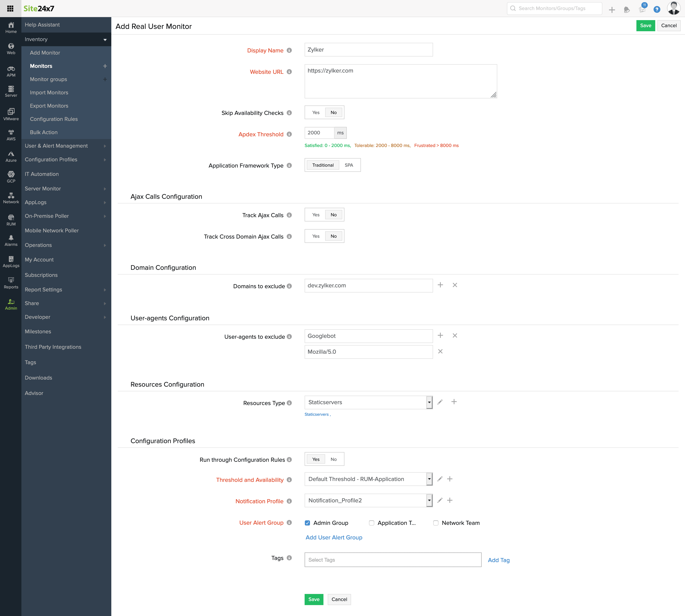The height and width of the screenshot is (616, 685).
Task: Open Import Monitors menu item
Action: tap(49, 92)
